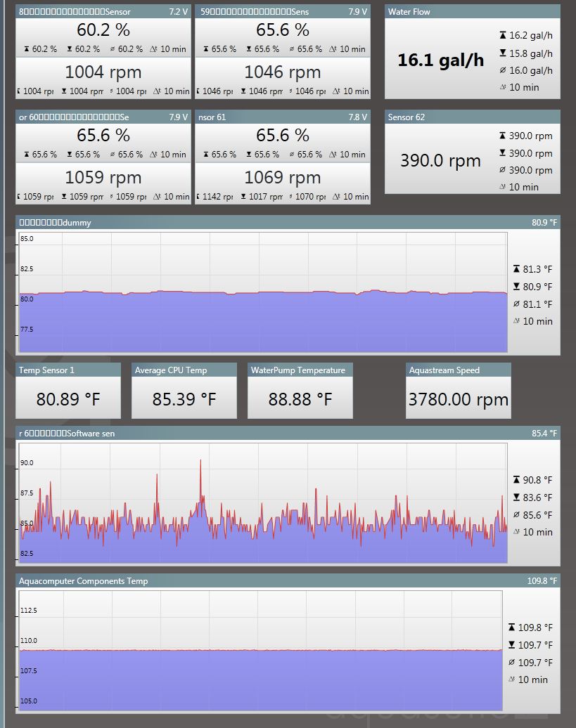Click the time interval icon in Sensor 62 panel
Image resolution: width=576 pixels, height=728 pixels.
tap(502, 187)
